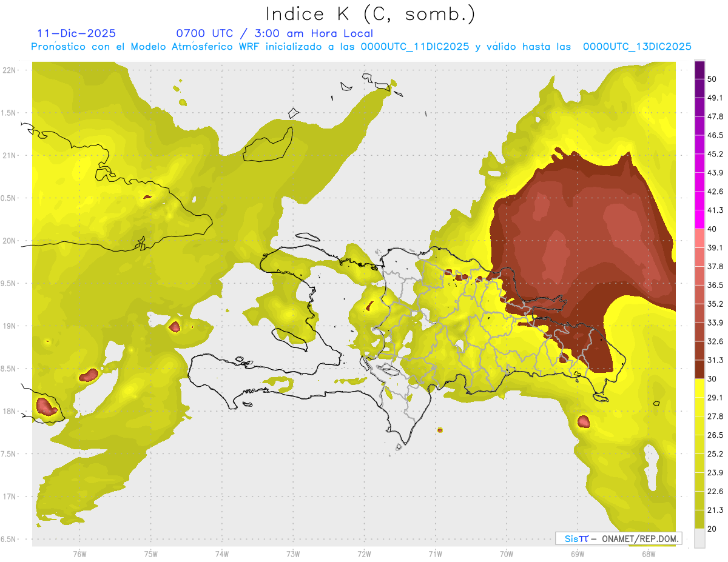Select the darkest purple color bar segment above 50
Viewport: 728px width, 562px height.
699,70
